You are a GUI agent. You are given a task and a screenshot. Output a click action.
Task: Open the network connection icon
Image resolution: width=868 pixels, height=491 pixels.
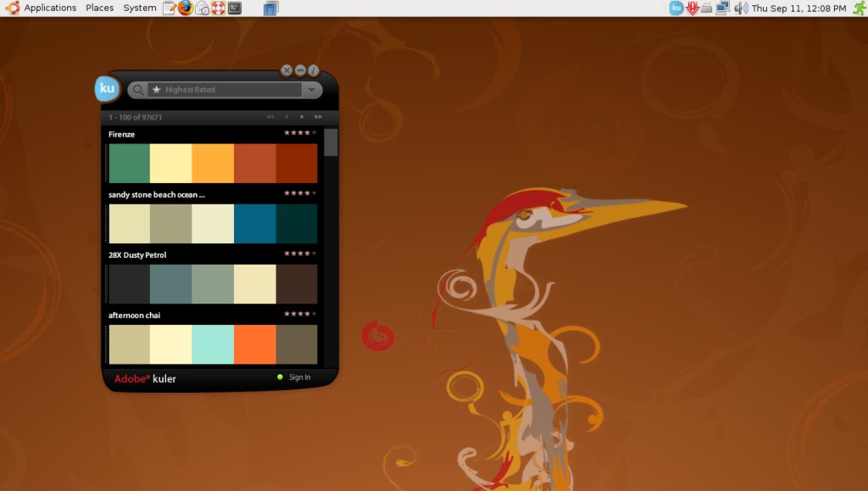click(722, 8)
